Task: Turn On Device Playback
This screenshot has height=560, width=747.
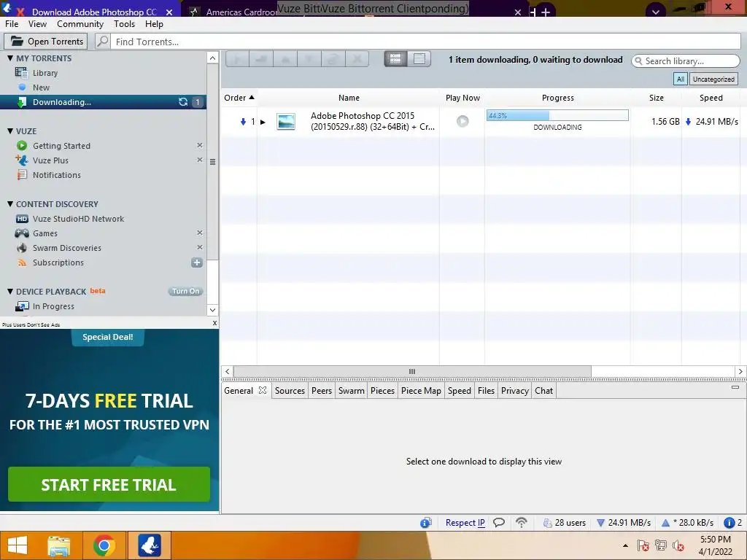Action: coord(186,291)
